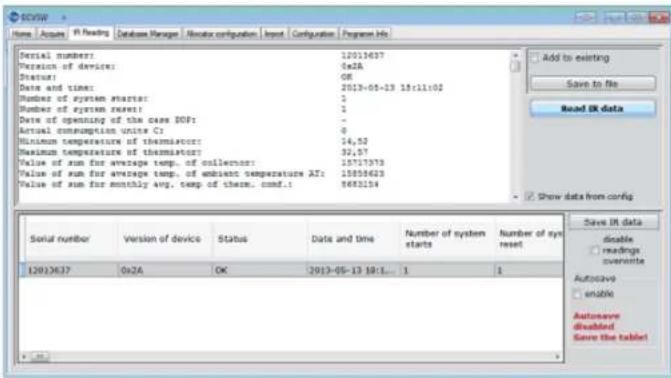Select table cell with serial 12013637

(x=71, y=270)
